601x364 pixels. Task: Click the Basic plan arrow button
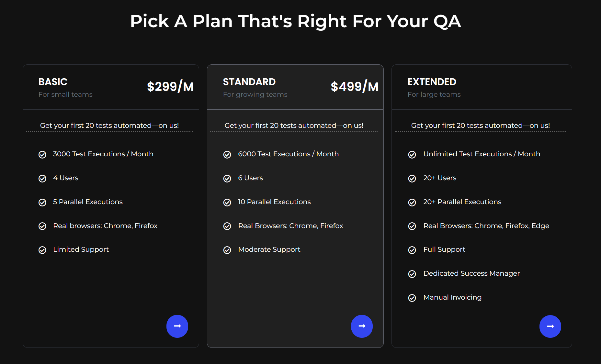click(177, 326)
